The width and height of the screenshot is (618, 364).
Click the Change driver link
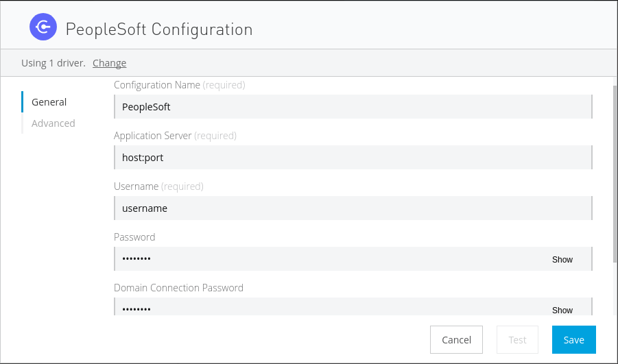point(110,63)
